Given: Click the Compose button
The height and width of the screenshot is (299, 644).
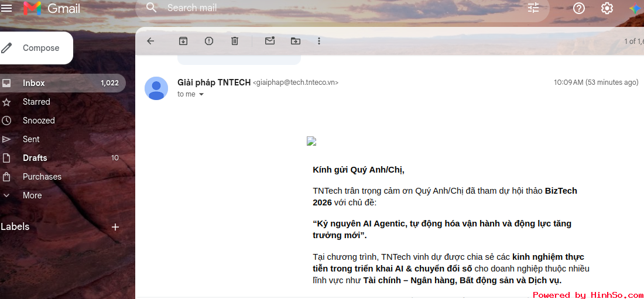Looking at the screenshot, I should point(36,48).
